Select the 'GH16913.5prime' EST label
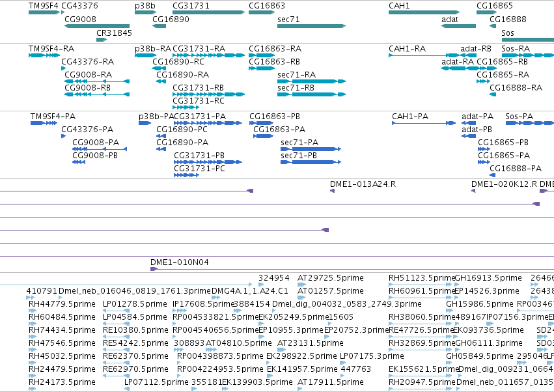The image size is (554, 392). pyautogui.click(x=488, y=278)
